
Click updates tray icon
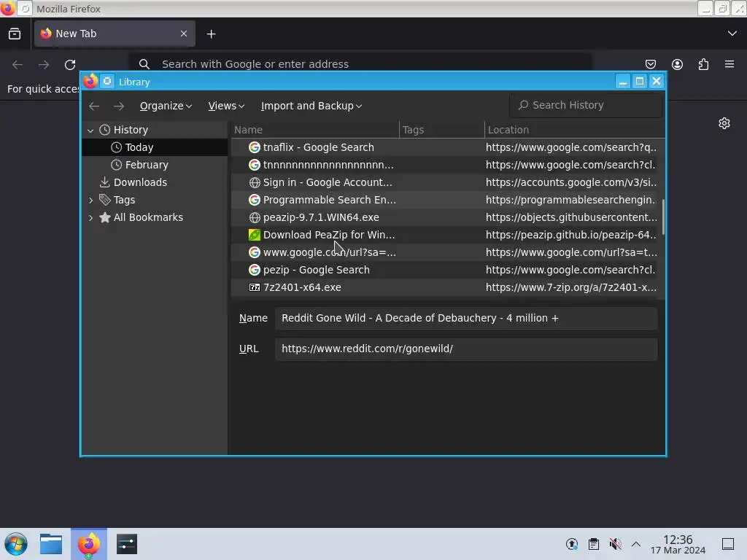572,544
